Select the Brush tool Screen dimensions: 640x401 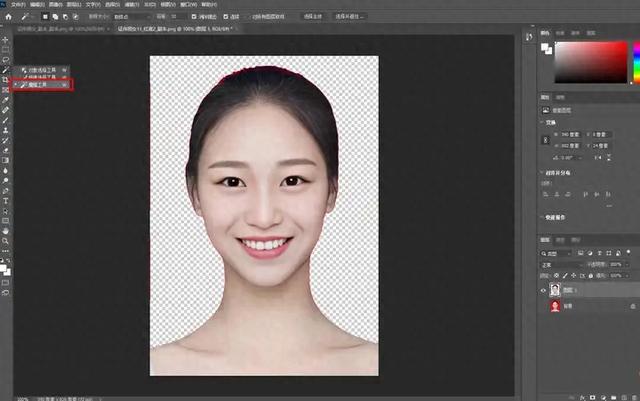pos(5,120)
